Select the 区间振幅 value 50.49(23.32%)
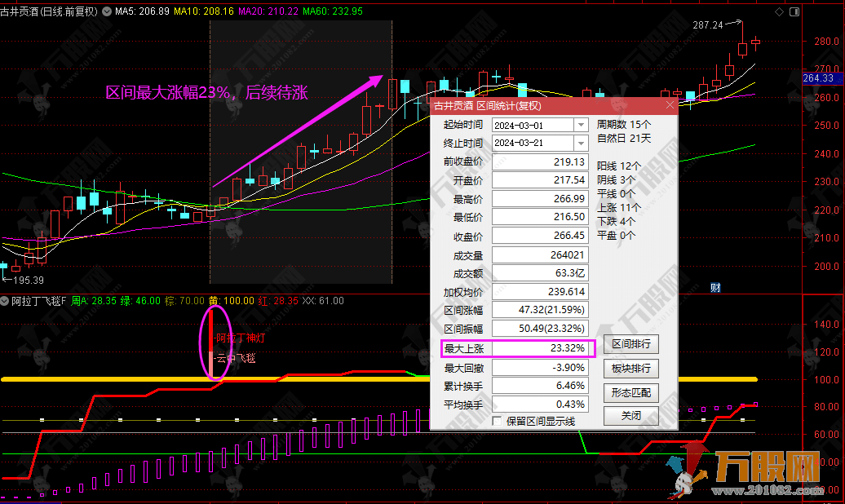The width and height of the screenshot is (845, 504). coord(540,329)
